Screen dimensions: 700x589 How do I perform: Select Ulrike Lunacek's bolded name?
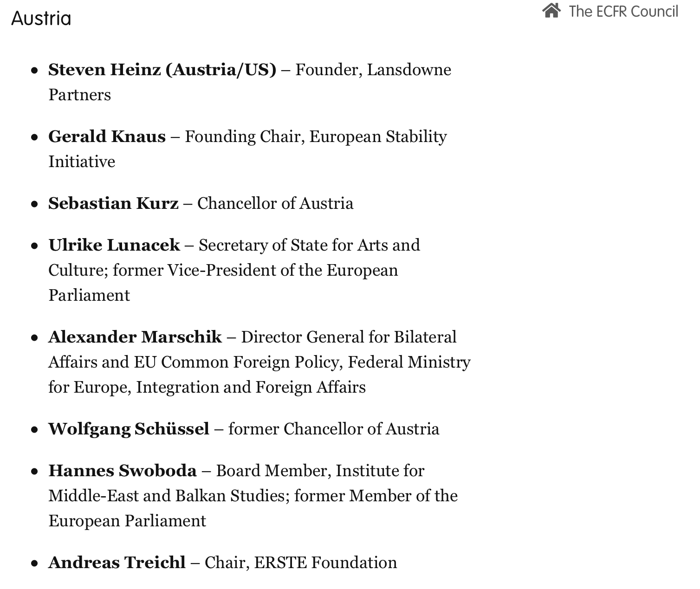pyautogui.click(x=114, y=245)
